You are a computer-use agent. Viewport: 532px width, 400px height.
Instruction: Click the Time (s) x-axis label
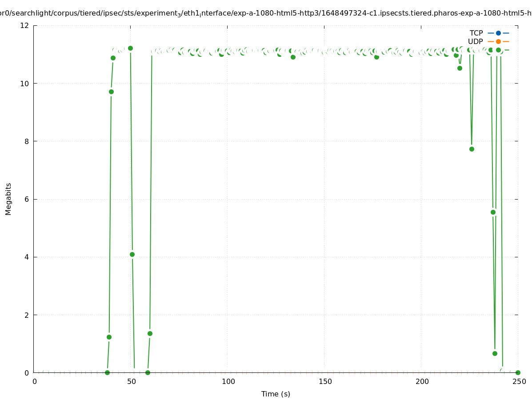click(276, 394)
